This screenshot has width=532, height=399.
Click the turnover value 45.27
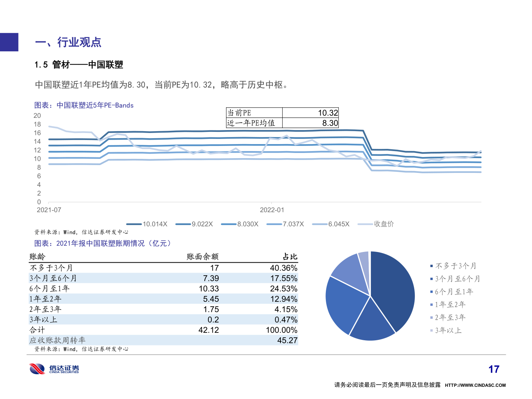tap(287, 340)
